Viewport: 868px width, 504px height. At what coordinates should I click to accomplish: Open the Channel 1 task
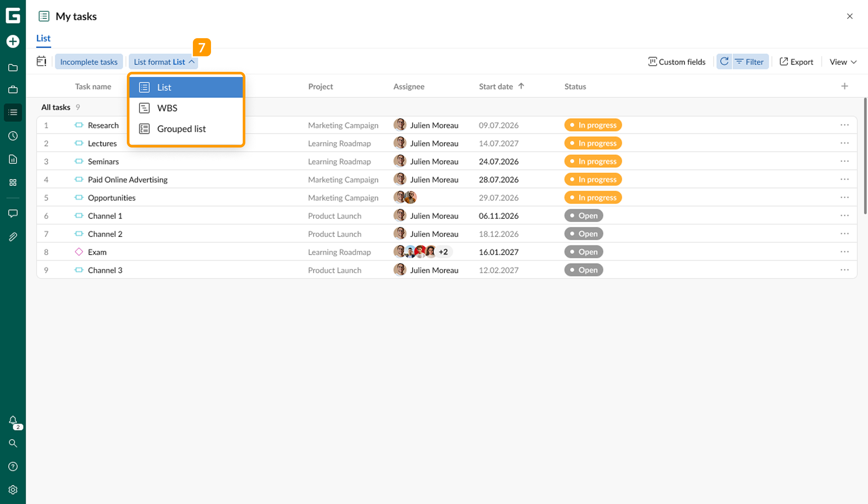click(x=105, y=216)
